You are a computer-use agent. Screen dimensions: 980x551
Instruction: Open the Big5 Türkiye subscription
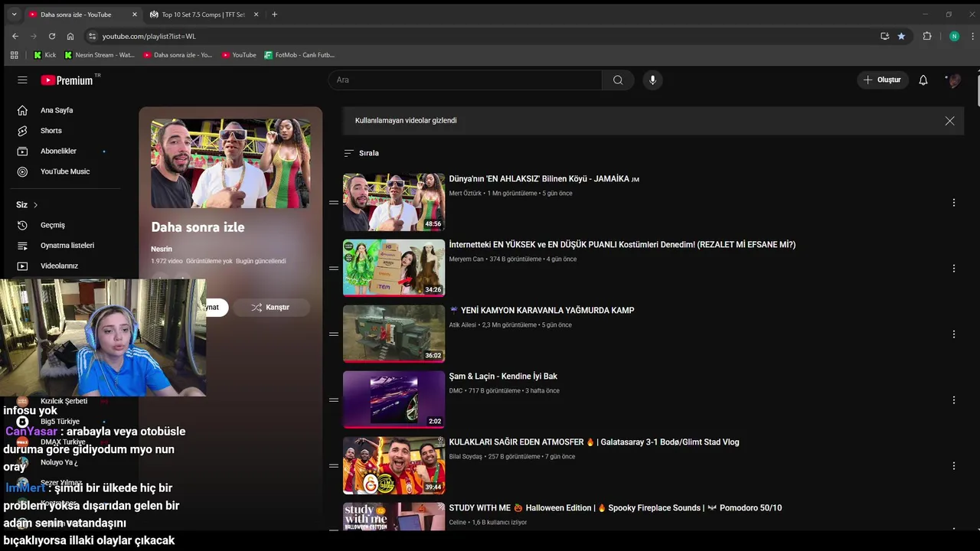pyautogui.click(x=60, y=422)
